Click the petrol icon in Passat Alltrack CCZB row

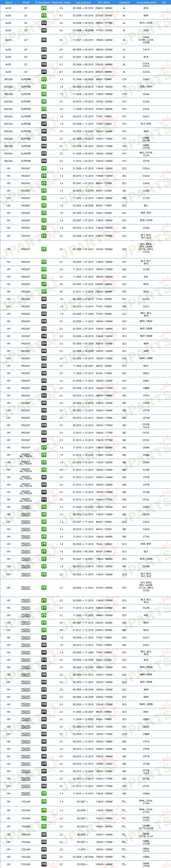pos(44,470)
